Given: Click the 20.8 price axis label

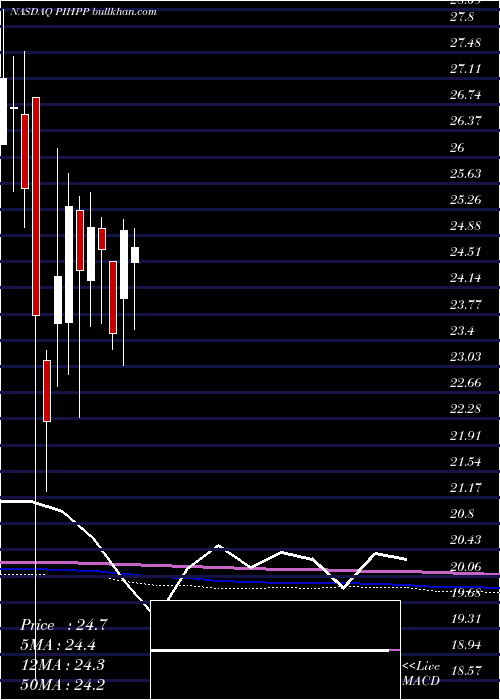Looking at the screenshot, I should pos(462,514).
